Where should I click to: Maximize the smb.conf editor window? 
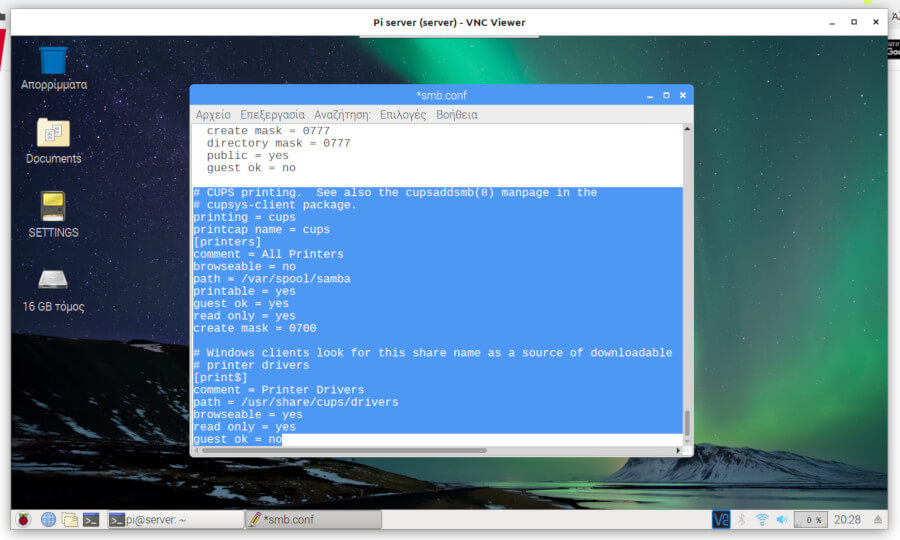pyautogui.click(x=666, y=95)
